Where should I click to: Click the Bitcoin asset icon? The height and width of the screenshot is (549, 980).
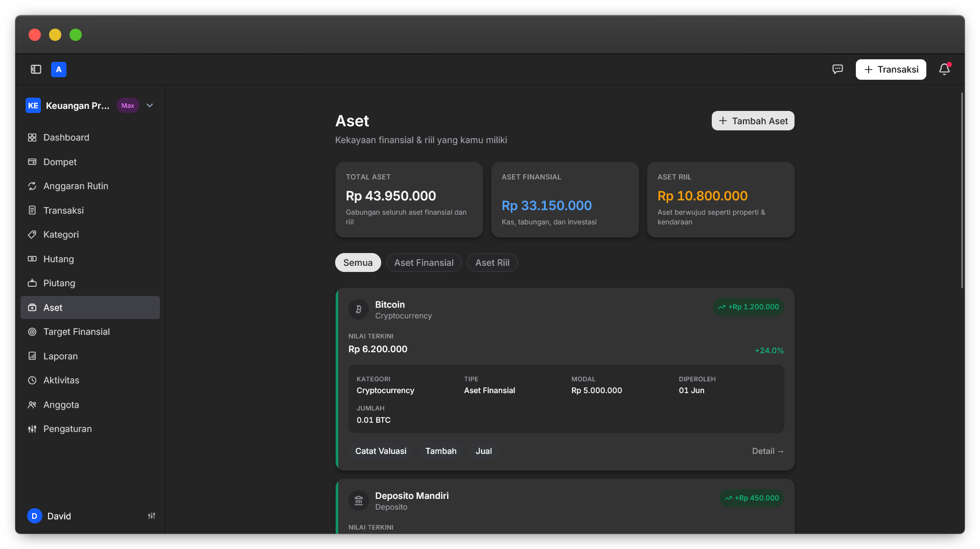click(x=359, y=309)
